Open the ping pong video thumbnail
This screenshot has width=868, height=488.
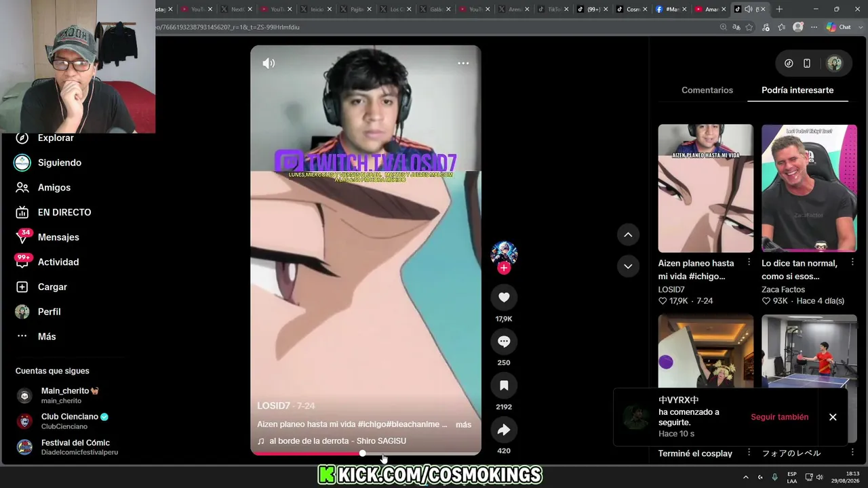coord(809,351)
